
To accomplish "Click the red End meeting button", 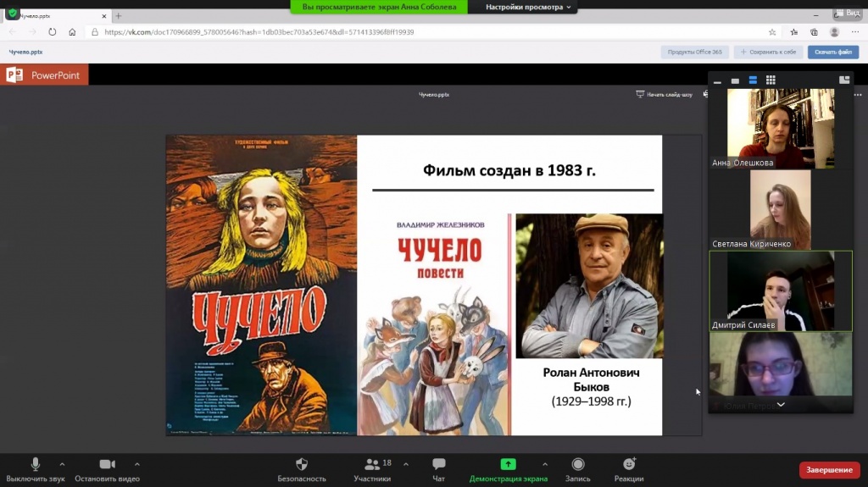I will coord(829,470).
